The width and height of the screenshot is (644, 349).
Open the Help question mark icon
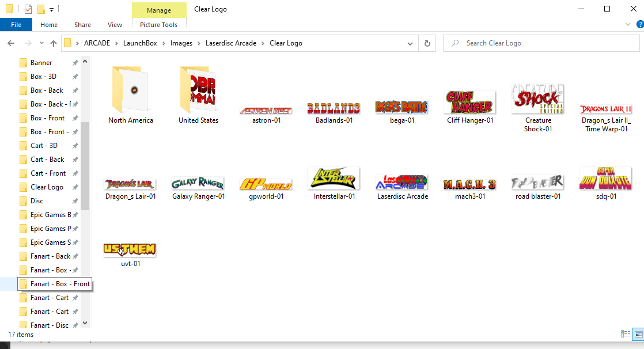pyautogui.click(x=640, y=25)
